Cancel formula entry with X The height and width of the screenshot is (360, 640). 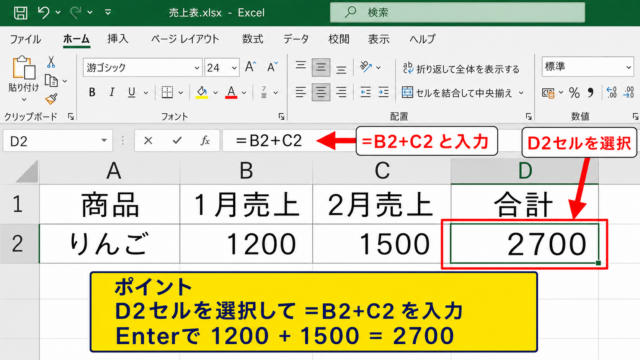pos(148,141)
